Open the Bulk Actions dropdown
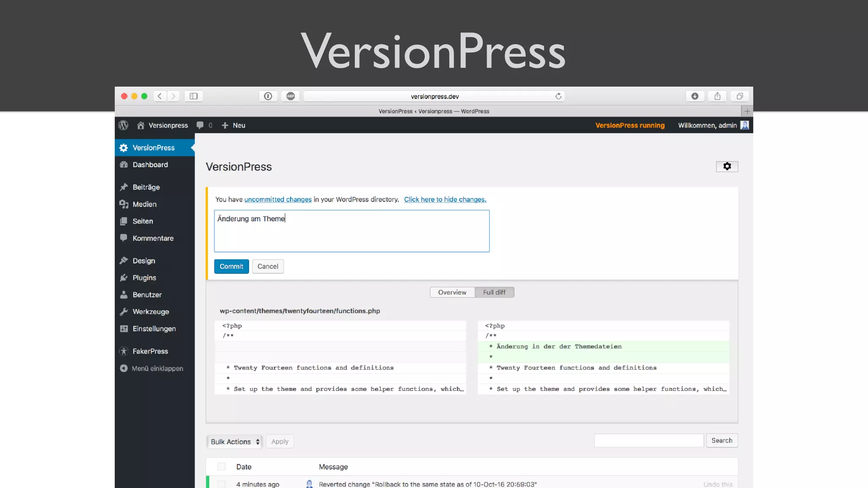 [235, 441]
